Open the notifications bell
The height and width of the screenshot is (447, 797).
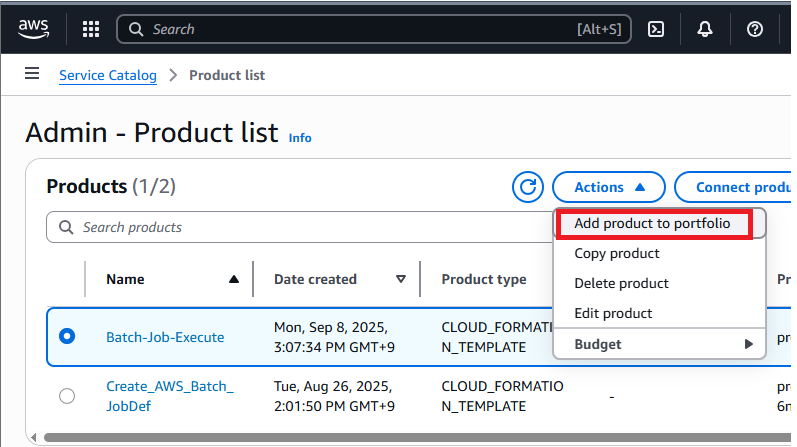click(706, 29)
